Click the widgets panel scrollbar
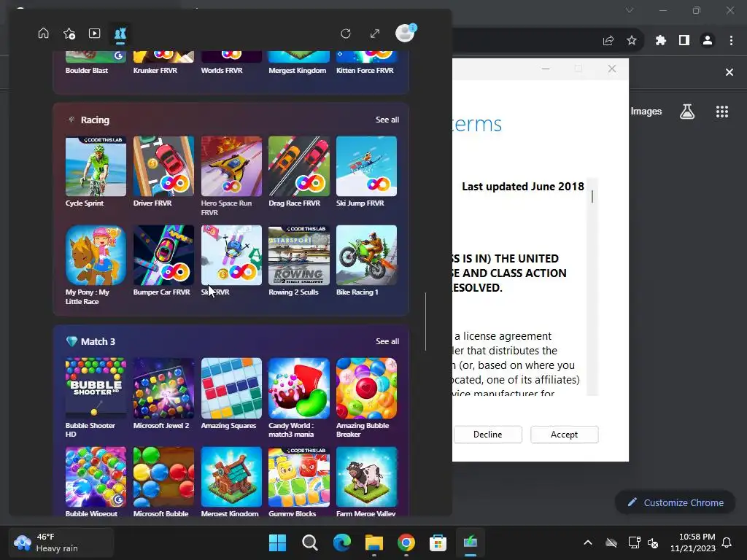The width and height of the screenshot is (747, 560). point(425,322)
